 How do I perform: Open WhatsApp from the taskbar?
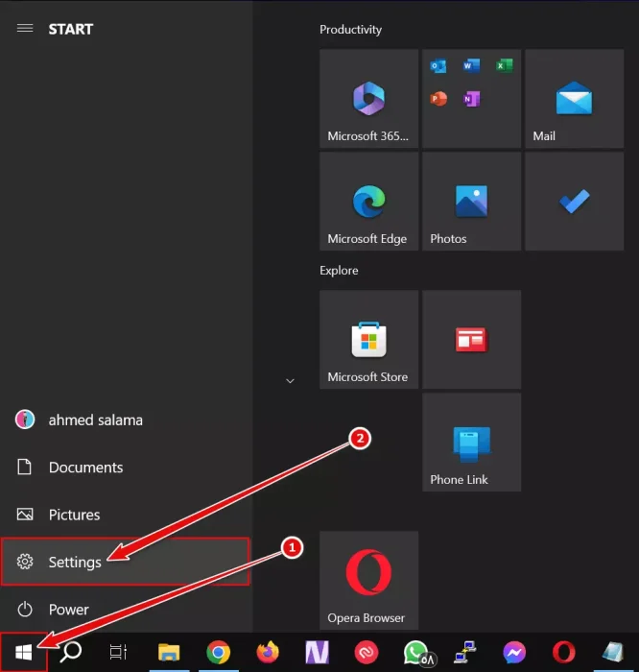click(418, 653)
